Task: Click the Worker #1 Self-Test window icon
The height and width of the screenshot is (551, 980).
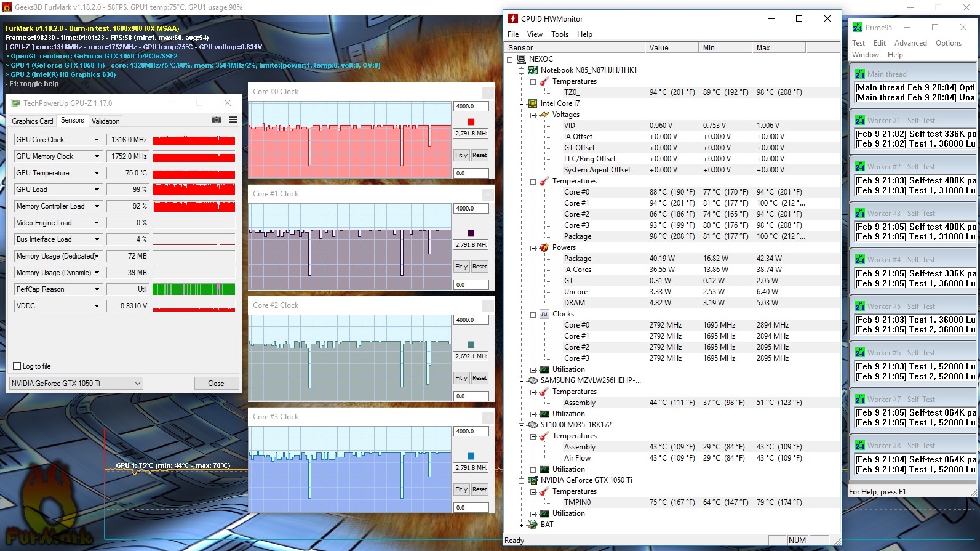Action: pos(860,120)
